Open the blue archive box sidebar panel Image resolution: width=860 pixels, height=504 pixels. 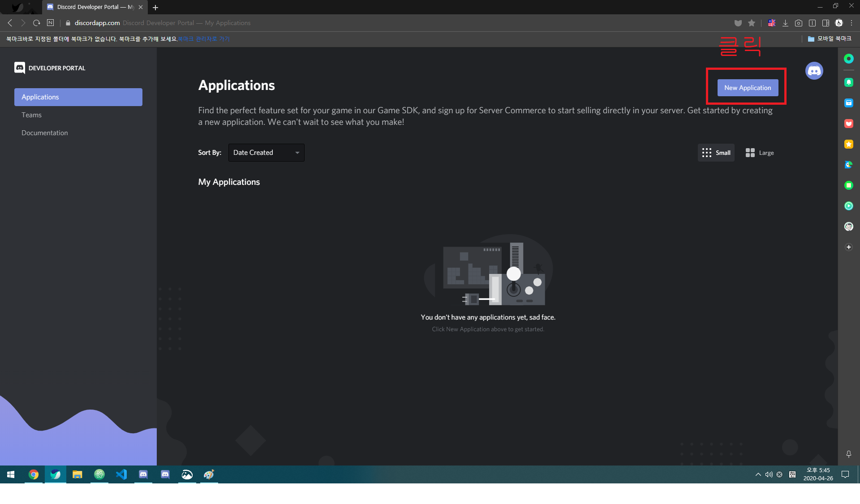pos(849,103)
